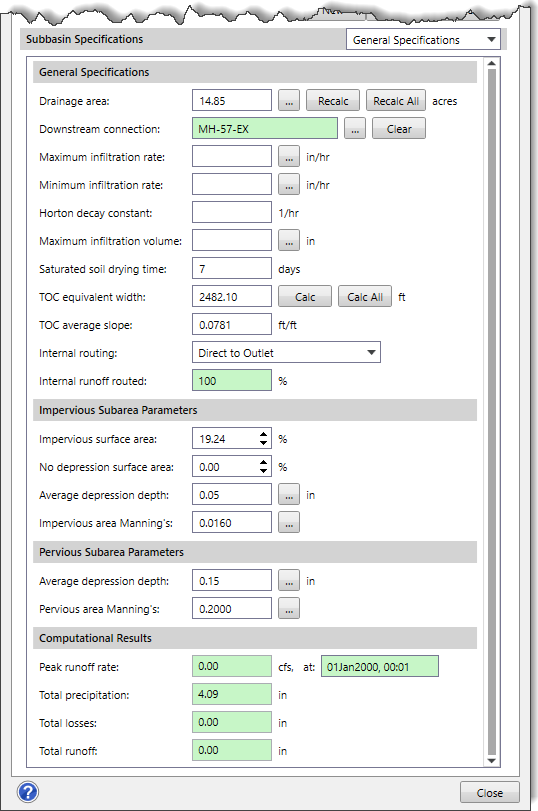
Task: Click the TOC average slope field
Action: coord(232,324)
